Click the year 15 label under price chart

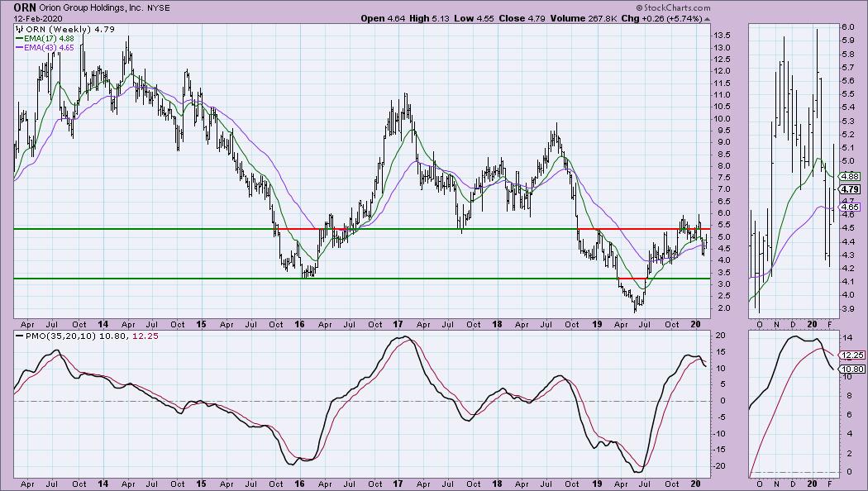201,324
